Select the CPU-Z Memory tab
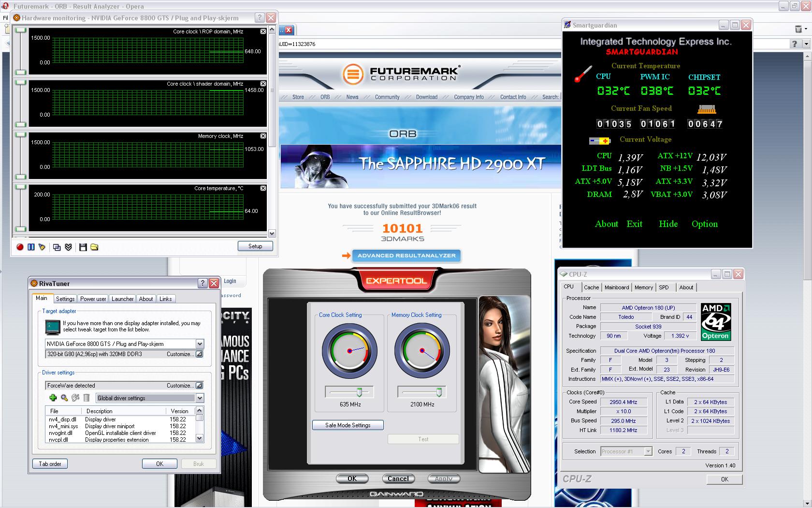 (644, 287)
